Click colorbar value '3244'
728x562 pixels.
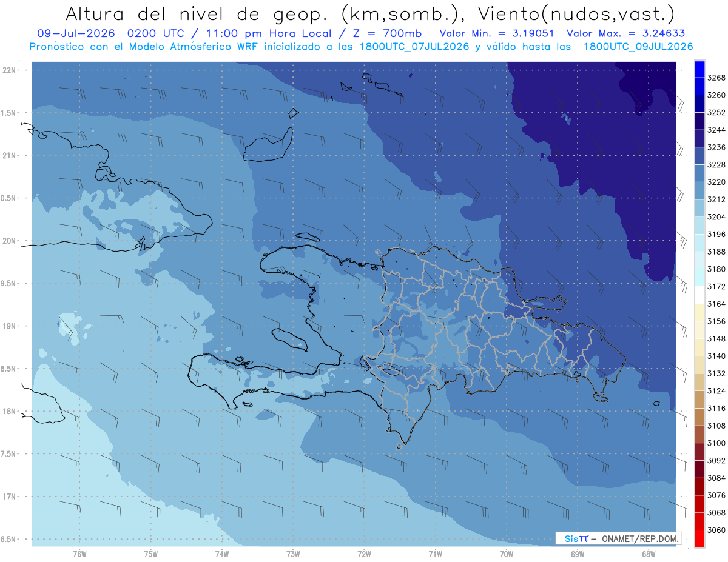pyautogui.click(x=716, y=130)
